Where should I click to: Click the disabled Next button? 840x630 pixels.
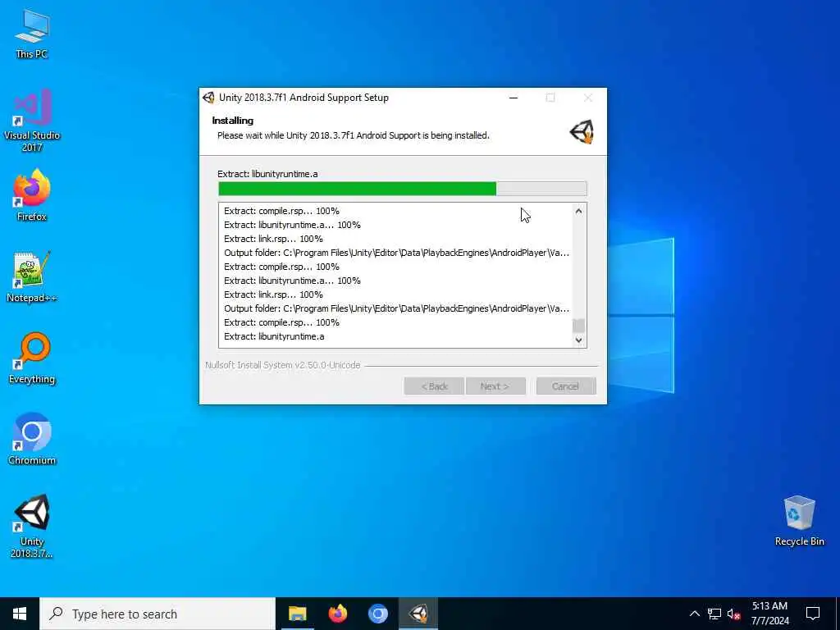[495, 386]
